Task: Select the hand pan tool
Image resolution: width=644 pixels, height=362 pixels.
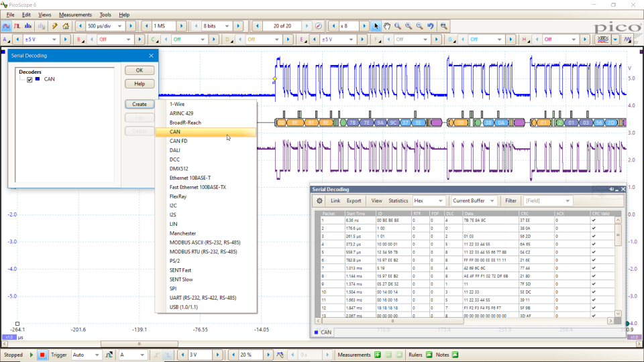Action: point(387,26)
